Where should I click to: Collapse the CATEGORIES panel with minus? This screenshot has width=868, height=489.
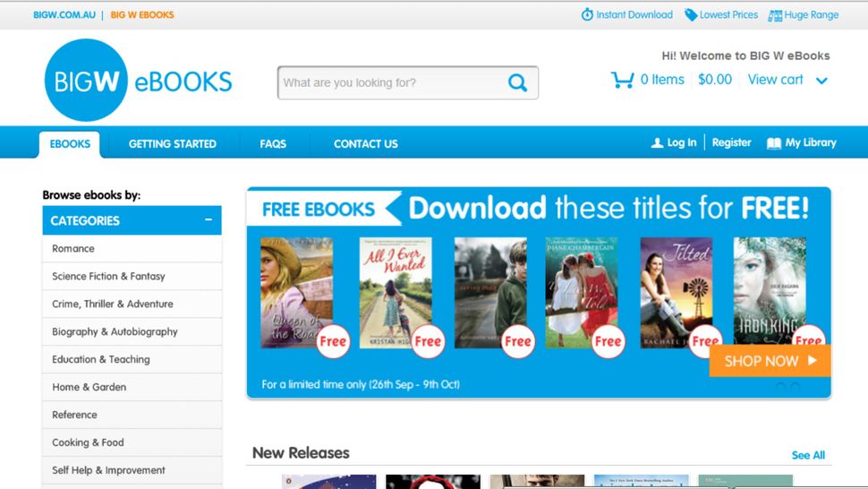[x=208, y=219]
